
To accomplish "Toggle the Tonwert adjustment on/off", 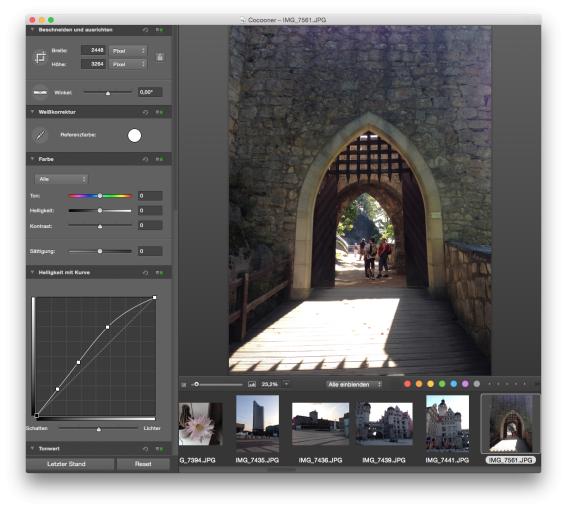I will tap(159, 449).
